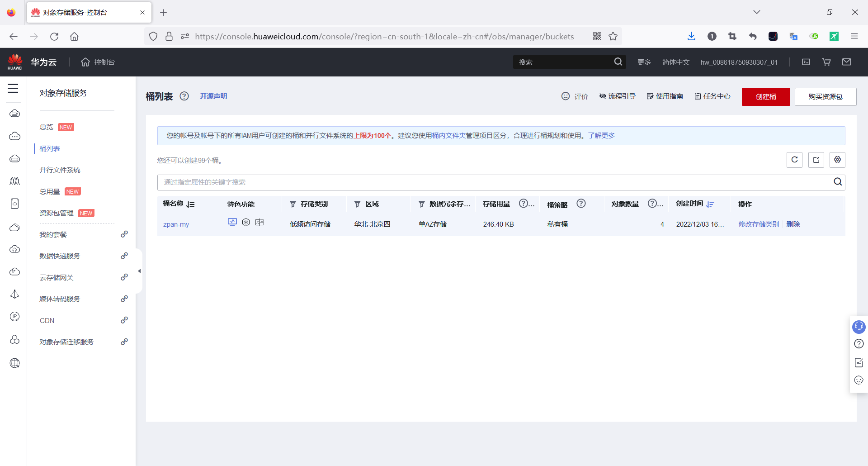Open the floating feedback edit icon
Screen dimensions: 868x466
point(859,362)
